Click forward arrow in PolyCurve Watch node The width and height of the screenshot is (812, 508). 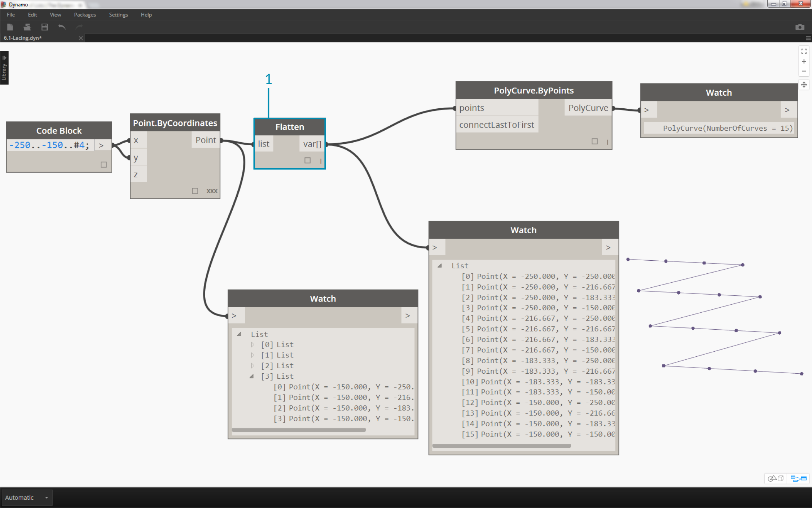coord(789,109)
